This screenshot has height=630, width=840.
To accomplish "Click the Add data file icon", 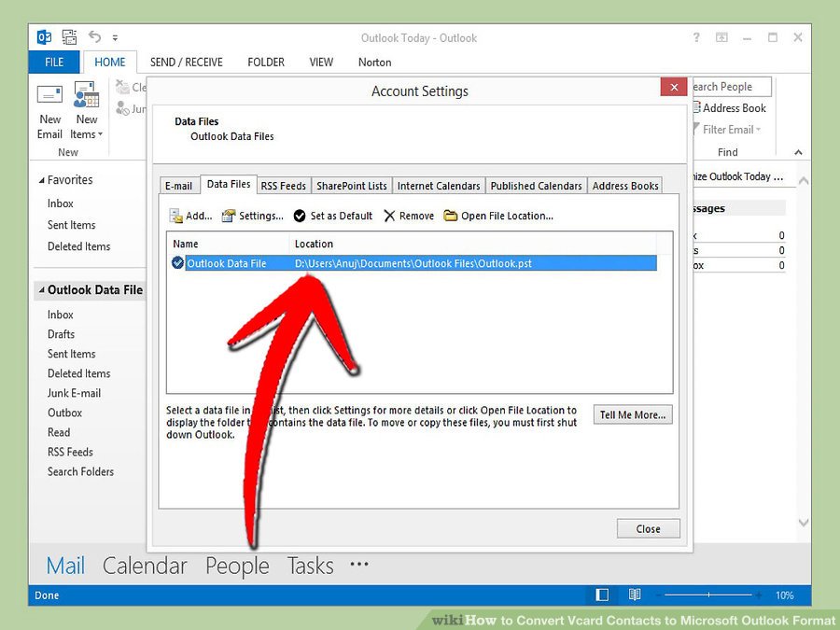I will point(190,216).
